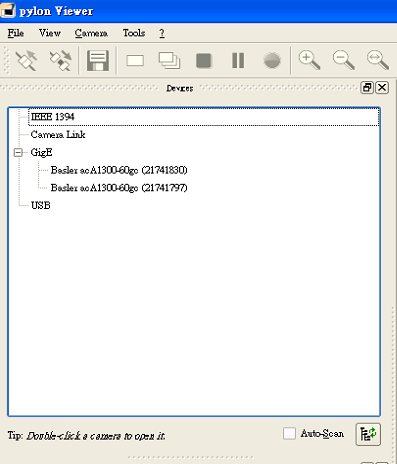Screen dimensions: 397x464
Task: Close the Devices panel
Action: 382,88
